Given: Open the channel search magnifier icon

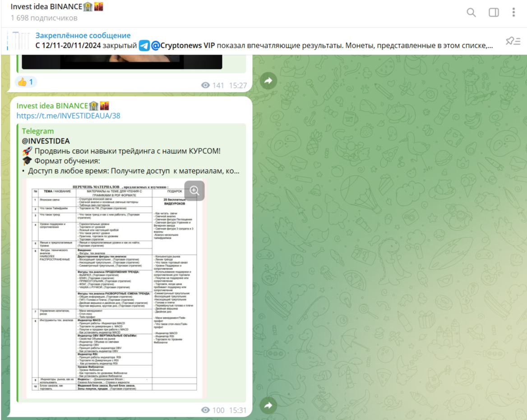Looking at the screenshot, I should tap(471, 13).
